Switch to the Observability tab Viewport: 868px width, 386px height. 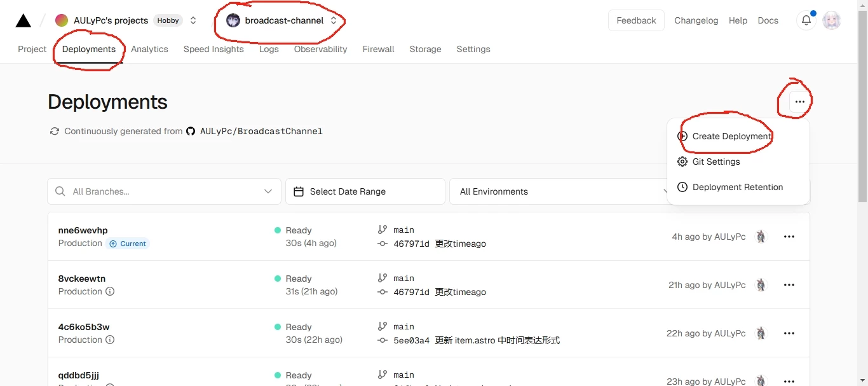[320, 49]
